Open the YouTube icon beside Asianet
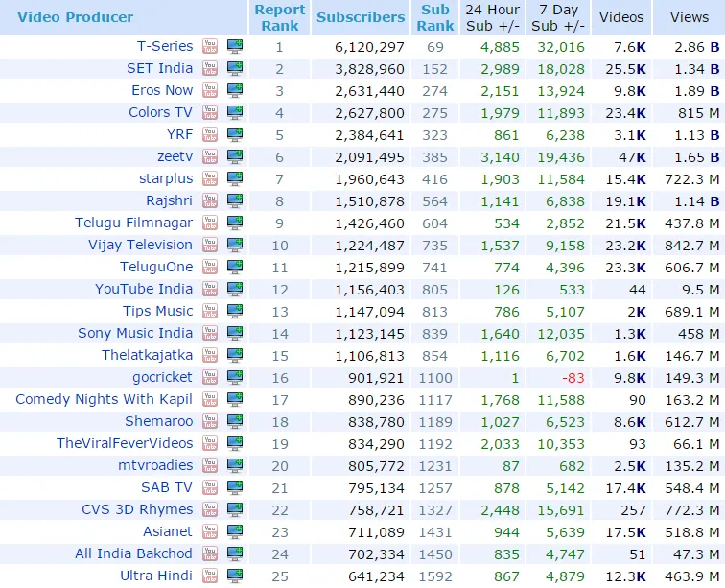The height and width of the screenshot is (588, 725). click(x=210, y=531)
